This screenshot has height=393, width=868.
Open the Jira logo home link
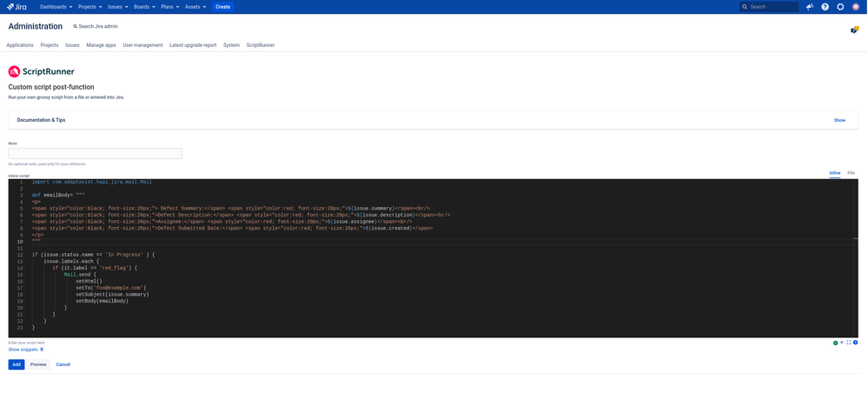tap(17, 7)
